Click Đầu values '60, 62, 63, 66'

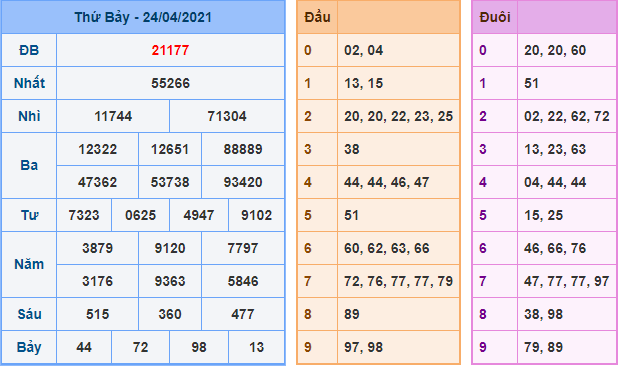[x=386, y=248]
